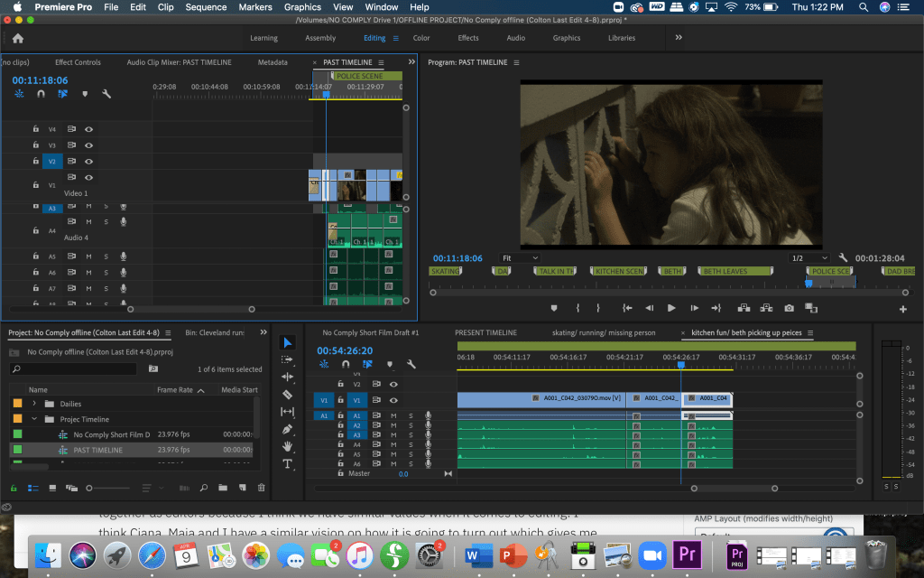The width and height of the screenshot is (924, 578).
Task: Select the Pen tool
Action: (x=288, y=429)
